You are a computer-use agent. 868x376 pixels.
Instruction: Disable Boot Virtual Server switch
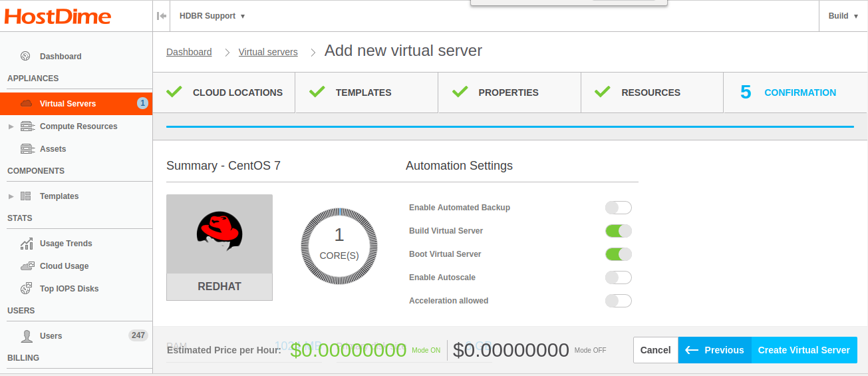click(618, 254)
